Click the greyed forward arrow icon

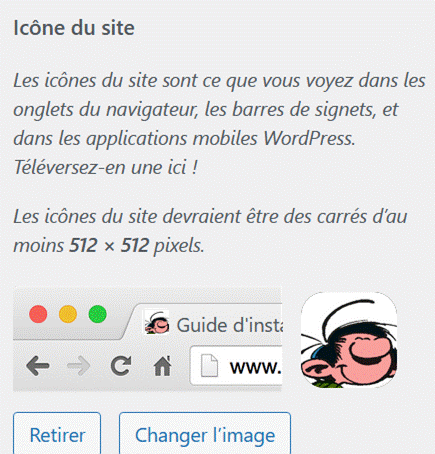[x=79, y=366]
